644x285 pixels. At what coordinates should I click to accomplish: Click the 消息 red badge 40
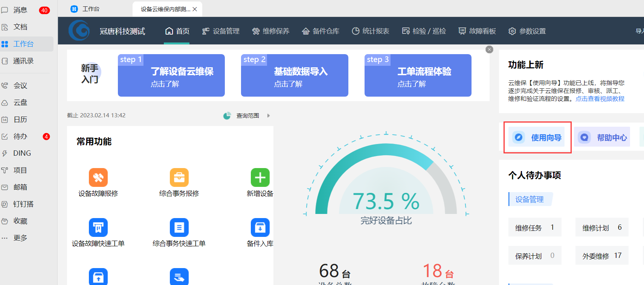click(44, 11)
